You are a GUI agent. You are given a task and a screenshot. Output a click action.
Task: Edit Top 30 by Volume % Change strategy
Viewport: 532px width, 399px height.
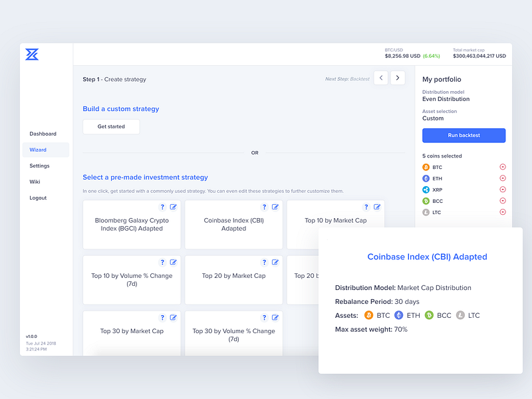pos(275,318)
